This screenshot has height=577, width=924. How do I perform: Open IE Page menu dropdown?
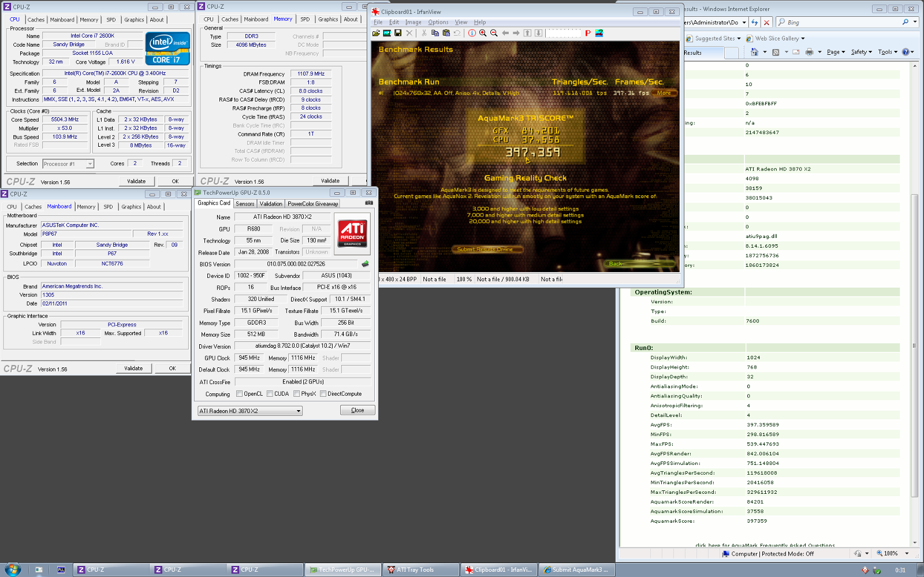(836, 52)
